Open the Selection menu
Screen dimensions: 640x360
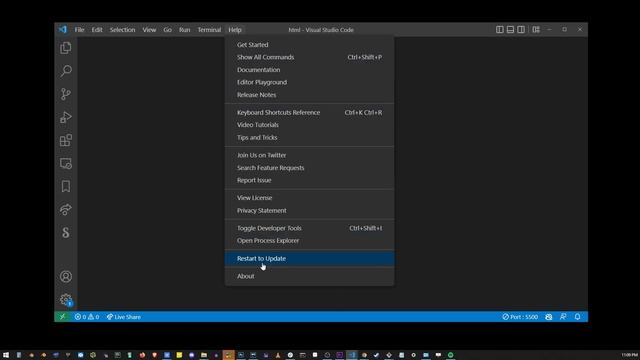tap(122, 30)
